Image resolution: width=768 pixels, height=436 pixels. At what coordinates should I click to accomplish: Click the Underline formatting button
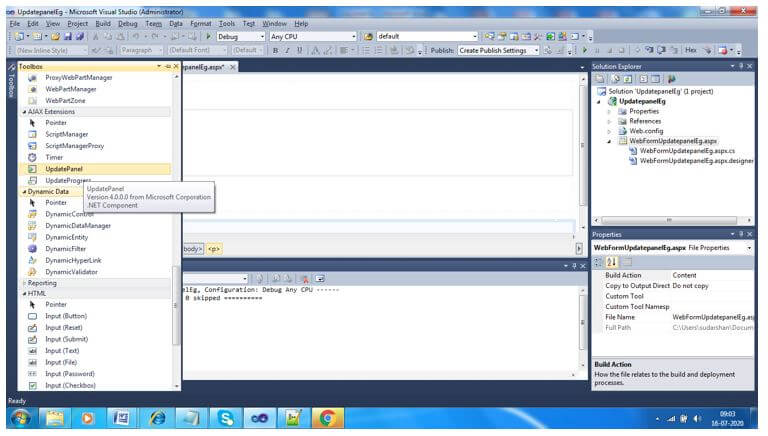(x=300, y=50)
